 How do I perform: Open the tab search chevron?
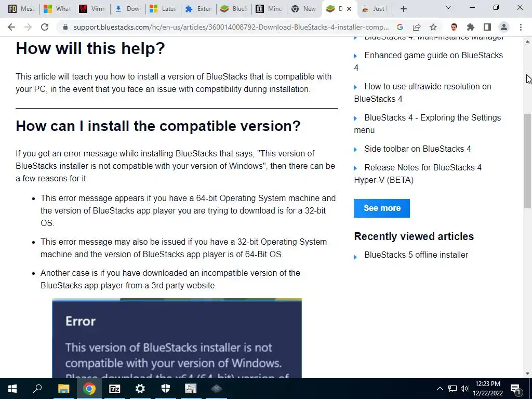pyautogui.click(x=448, y=7)
